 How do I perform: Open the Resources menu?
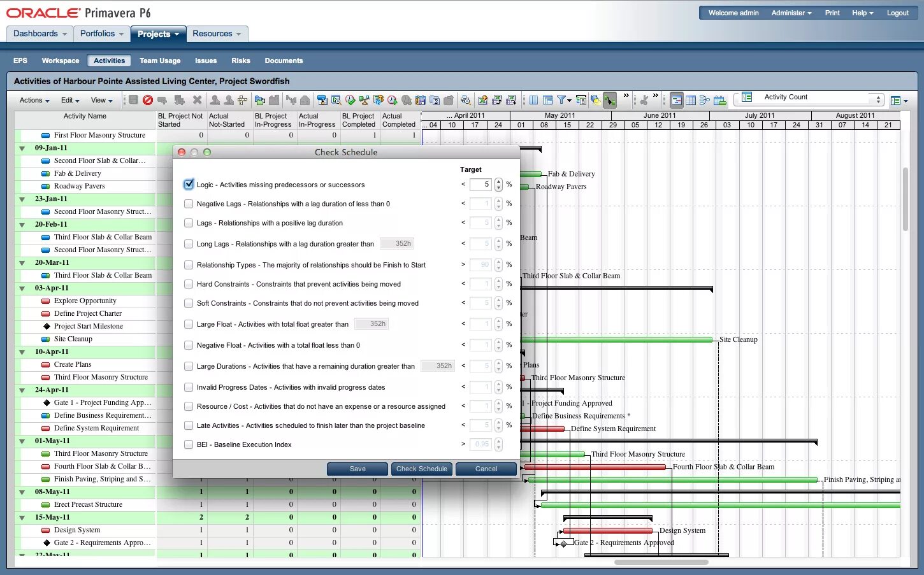tap(217, 34)
